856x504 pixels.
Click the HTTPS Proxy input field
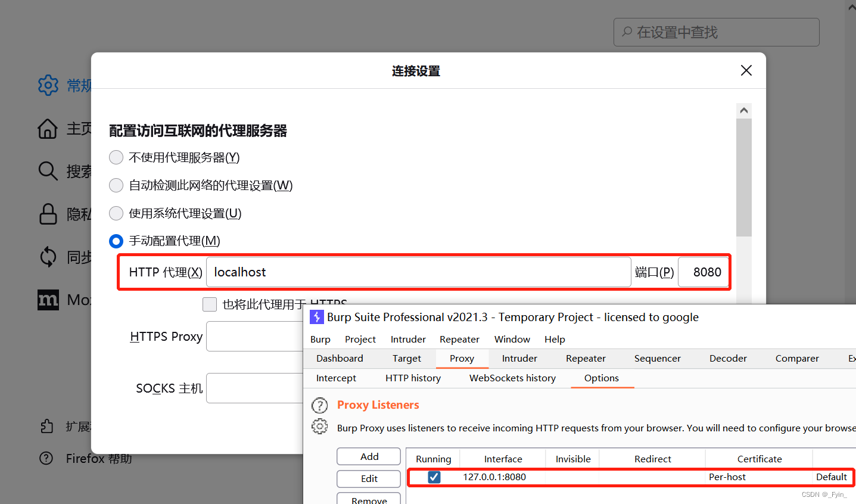point(255,337)
